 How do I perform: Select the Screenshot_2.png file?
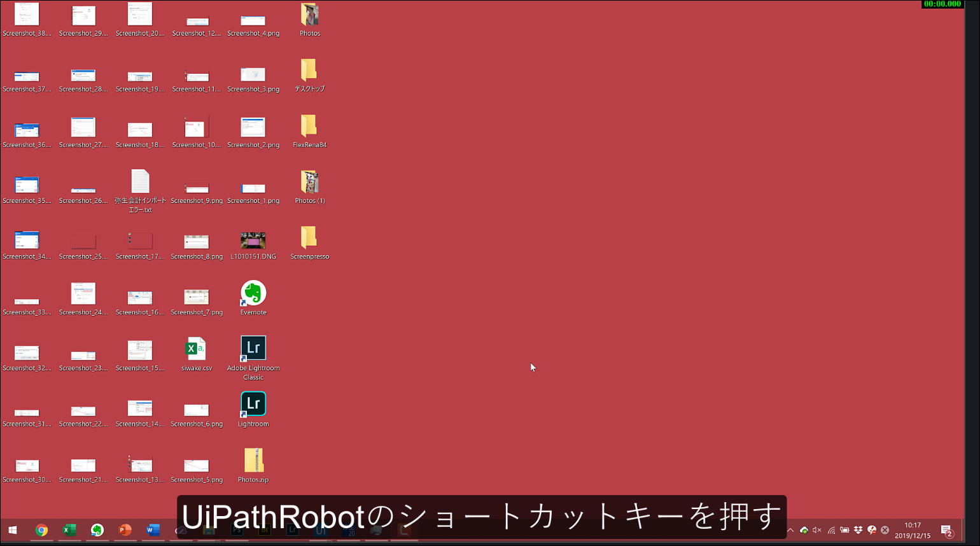click(253, 132)
